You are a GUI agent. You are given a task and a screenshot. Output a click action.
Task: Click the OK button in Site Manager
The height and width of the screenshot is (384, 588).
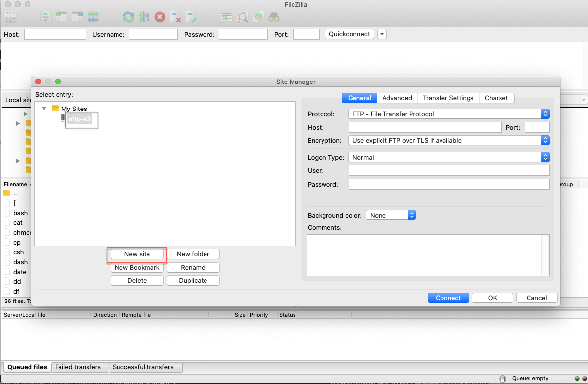pyautogui.click(x=492, y=298)
